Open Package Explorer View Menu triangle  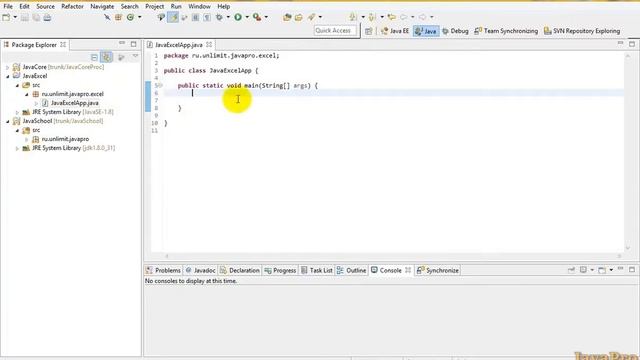(x=135, y=57)
